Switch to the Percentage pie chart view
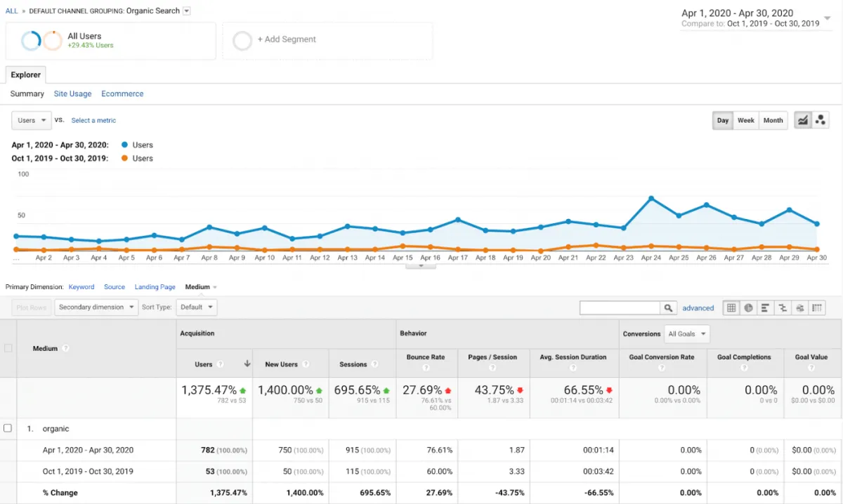The image size is (843, 504). 748,307
